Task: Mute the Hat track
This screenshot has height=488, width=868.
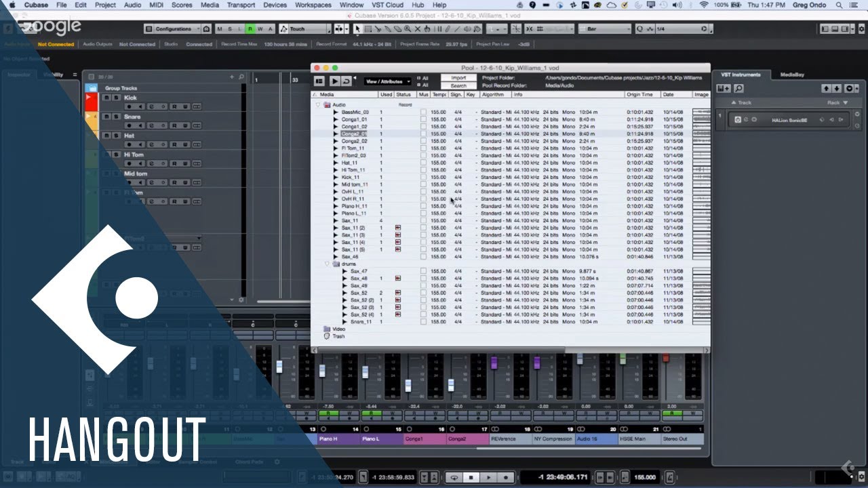Action: (x=107, y=136)
